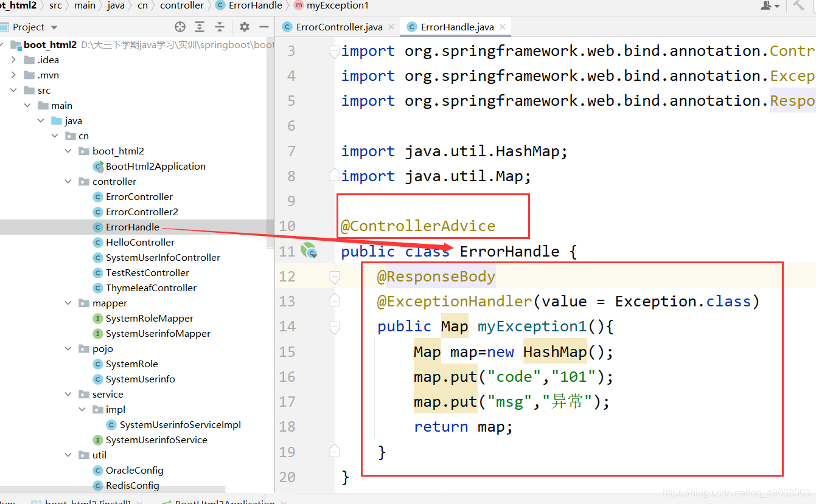
Task: Click the locate/scroll-from-source target icon
Action: (x=180, y=27)
